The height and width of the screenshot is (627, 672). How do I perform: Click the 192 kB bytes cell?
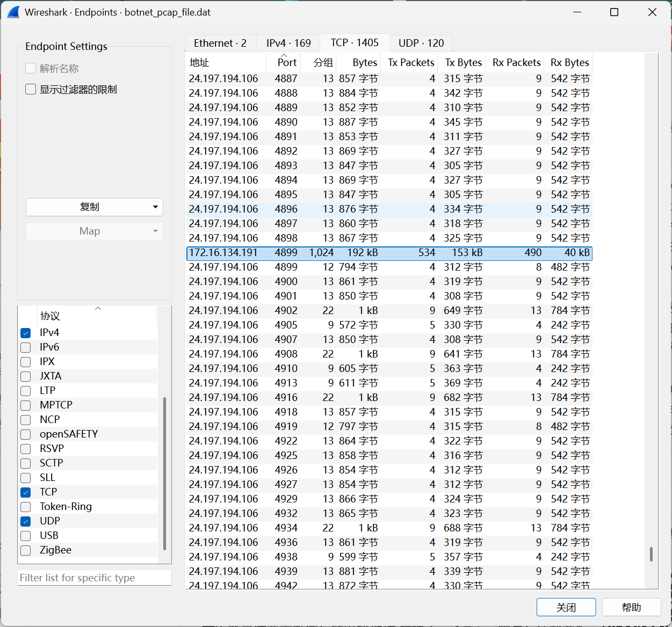pos(363,253)
